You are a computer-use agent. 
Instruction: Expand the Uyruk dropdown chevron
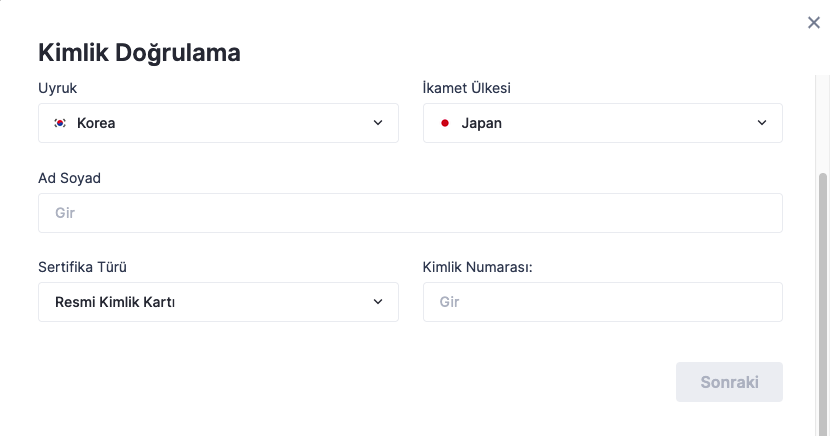[378, 123]
